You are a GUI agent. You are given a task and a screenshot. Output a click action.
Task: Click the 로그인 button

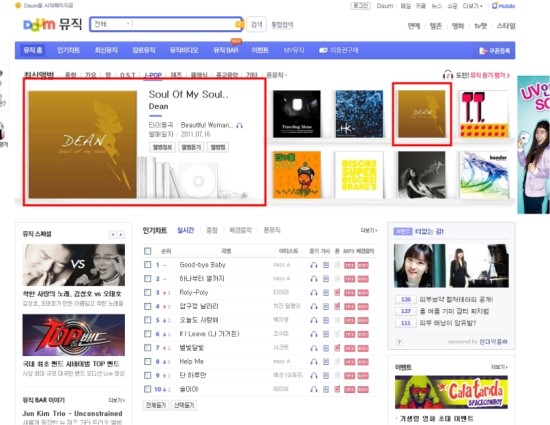coord(360,6)
